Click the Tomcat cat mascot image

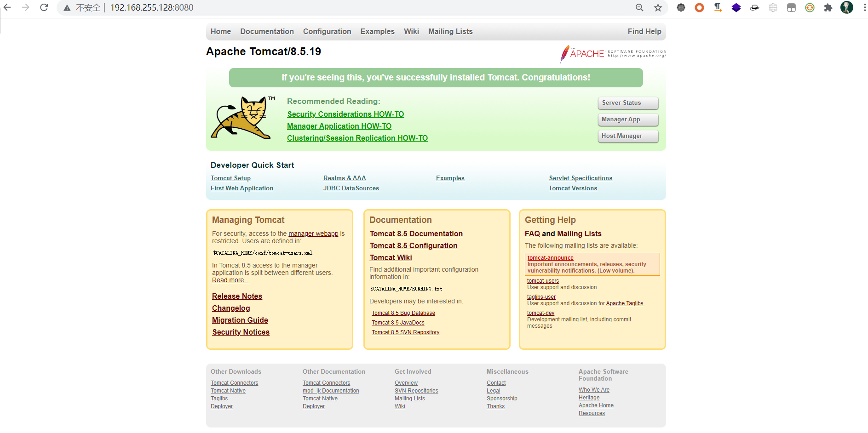pyautogui.click(x=242, y=117)
